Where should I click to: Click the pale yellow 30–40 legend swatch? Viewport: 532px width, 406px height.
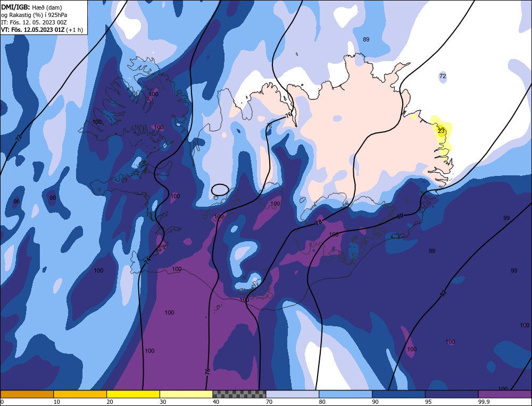pyautogui.click(x=186, y=394)
